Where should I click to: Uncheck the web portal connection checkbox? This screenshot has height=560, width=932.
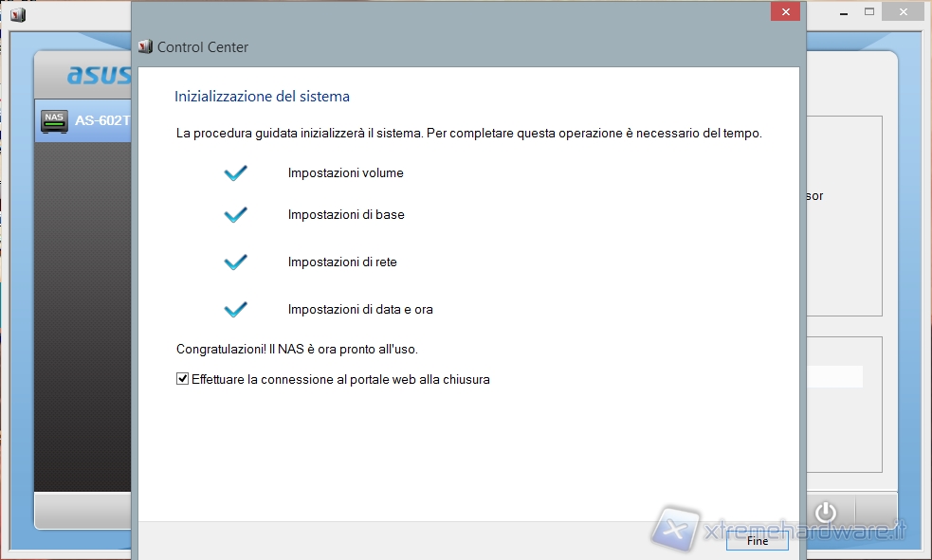183,379
